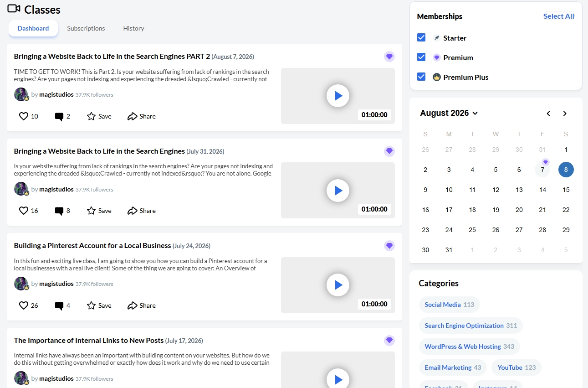This screenshot has height=388, width=588.
Task: Play the 'Back to Life PART 2' video
Action: [338, 96]
